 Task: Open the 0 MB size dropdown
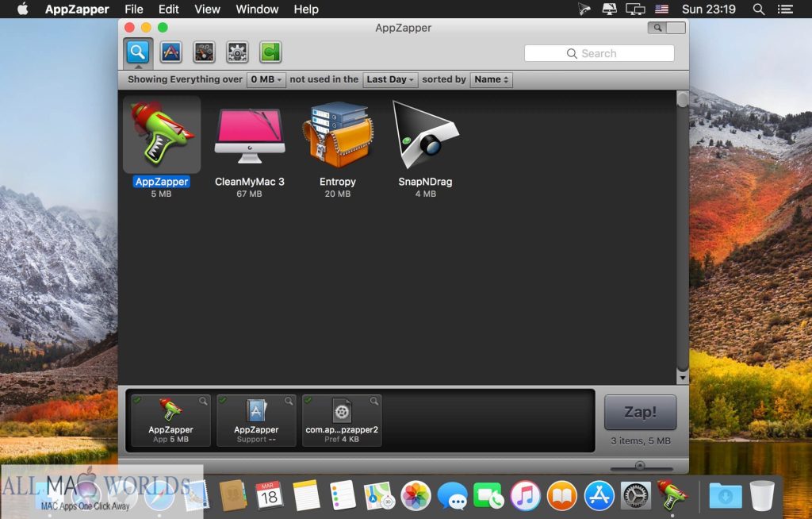[x=266, y=79]
